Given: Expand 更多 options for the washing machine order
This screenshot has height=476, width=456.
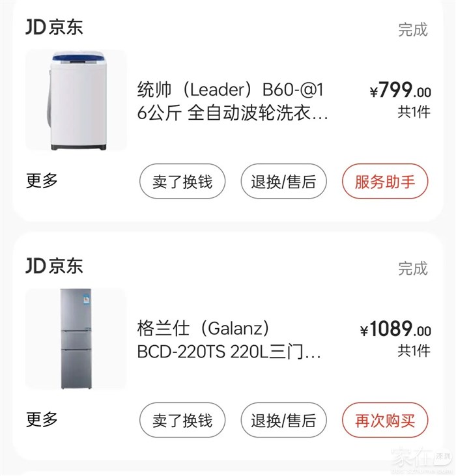Looking at the screenshot, I should [x=42, y=181].
